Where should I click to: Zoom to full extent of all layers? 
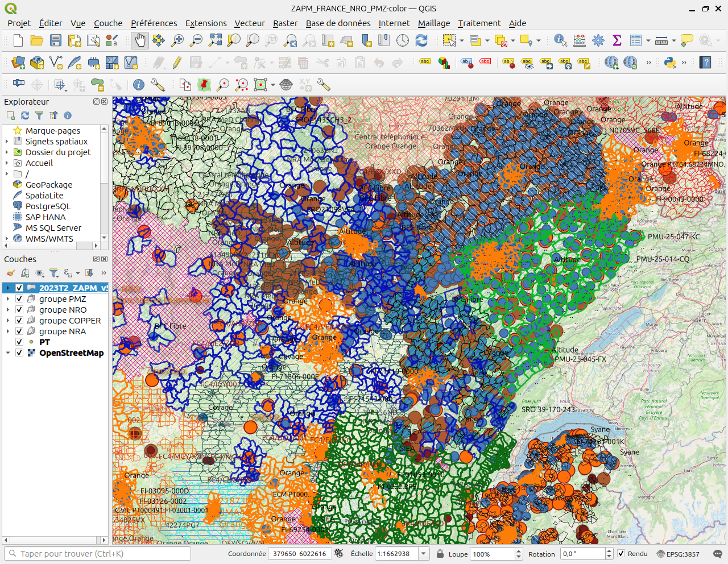pos(215,40)
